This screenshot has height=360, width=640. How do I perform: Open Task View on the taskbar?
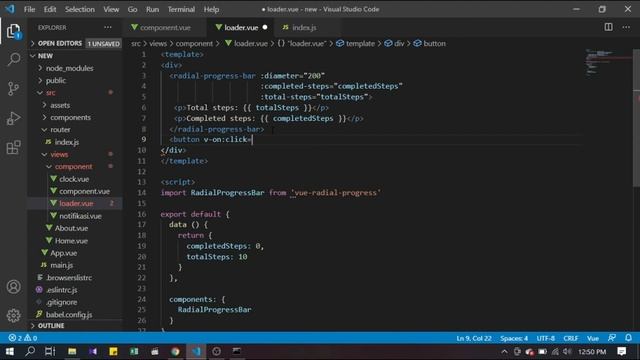[x=50, y=351]
